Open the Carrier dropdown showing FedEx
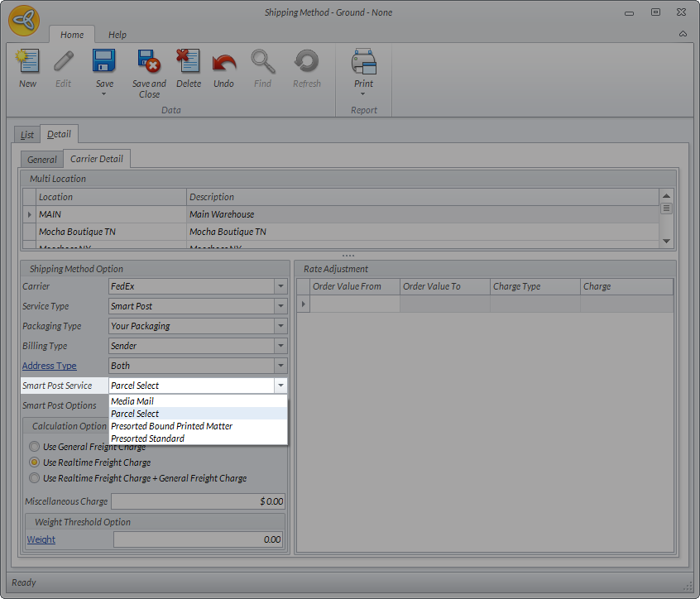Viewport: 700px width, 599px height. click(x=280, y=286)
